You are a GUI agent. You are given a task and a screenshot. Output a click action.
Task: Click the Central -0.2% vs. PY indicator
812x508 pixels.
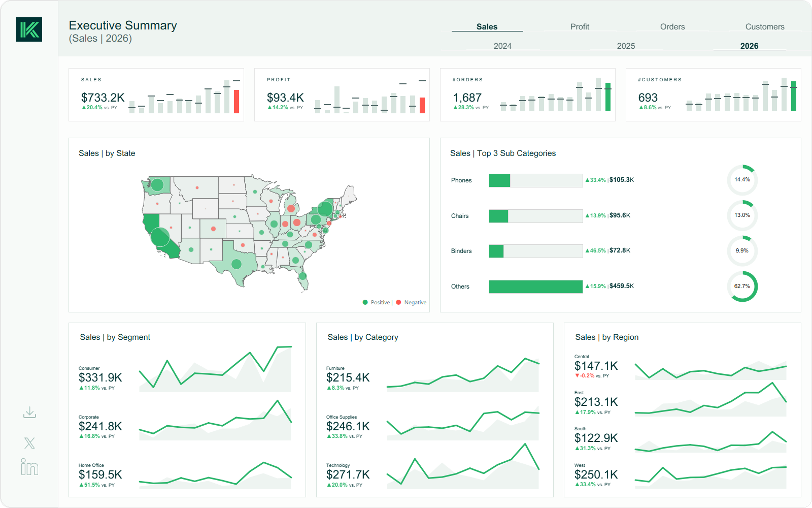[x=592, y=376]
